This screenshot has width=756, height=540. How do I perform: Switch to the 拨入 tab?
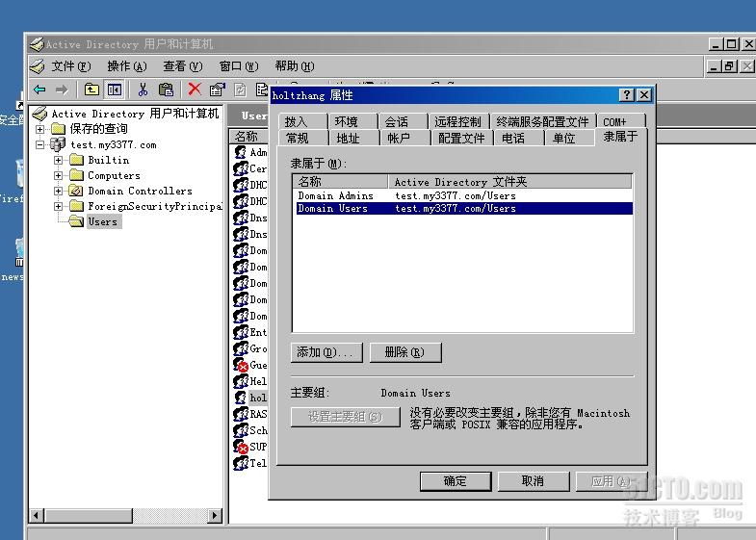(303, 121)
